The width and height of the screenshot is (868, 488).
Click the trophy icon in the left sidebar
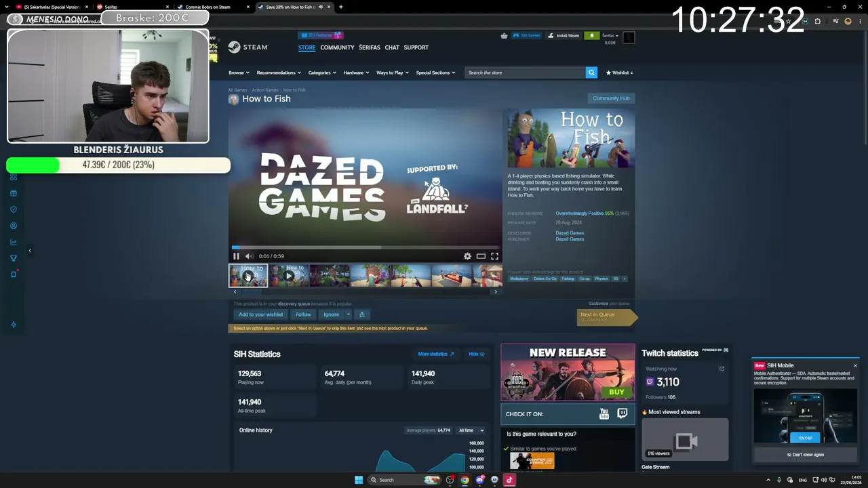(14, 258)
